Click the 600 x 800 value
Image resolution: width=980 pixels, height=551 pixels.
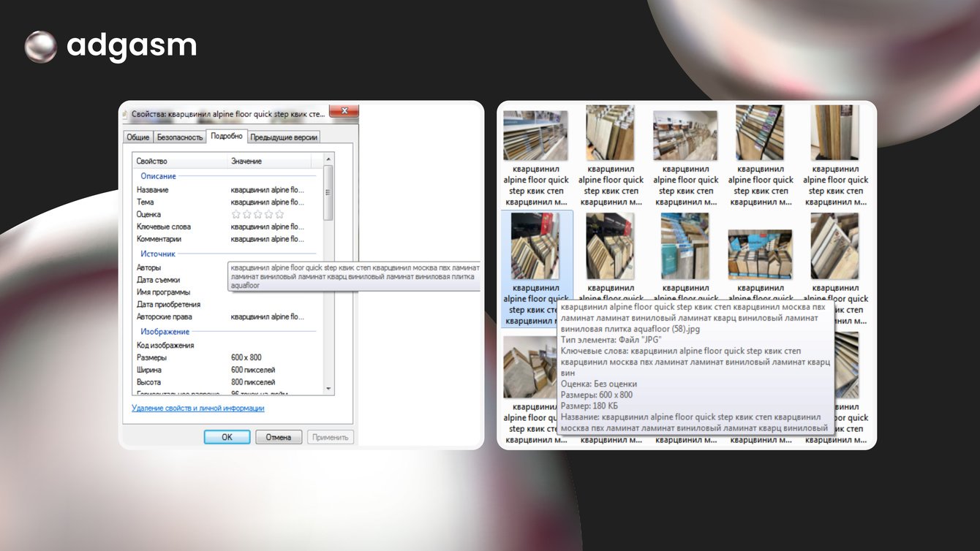point(246,357)
